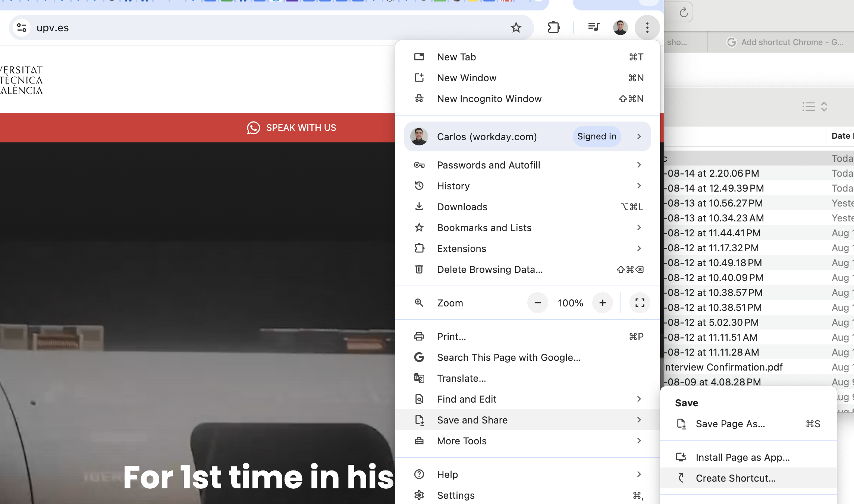Click the upv.es address bar
The image size is (854, 504).
coord(149,27)
